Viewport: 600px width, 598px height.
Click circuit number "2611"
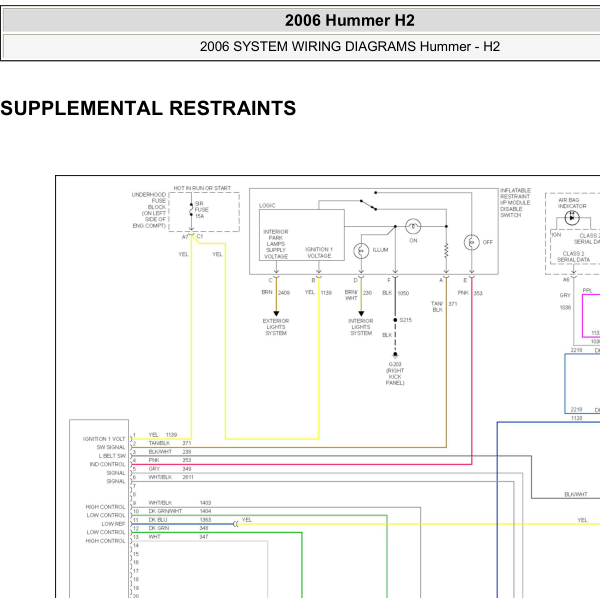click(x=188, y=477)
